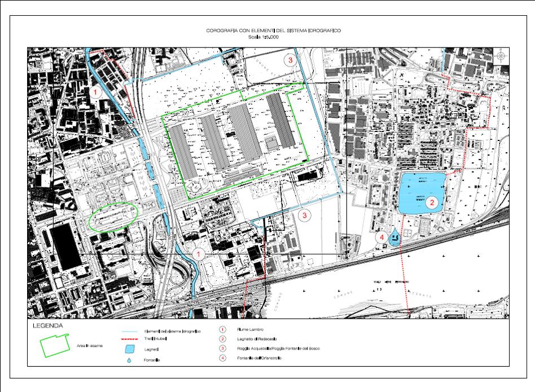Click the light blue hydrographic line sample in legend
The width and height of the screenshot is (535, 392).
click(x=130, y=331)
